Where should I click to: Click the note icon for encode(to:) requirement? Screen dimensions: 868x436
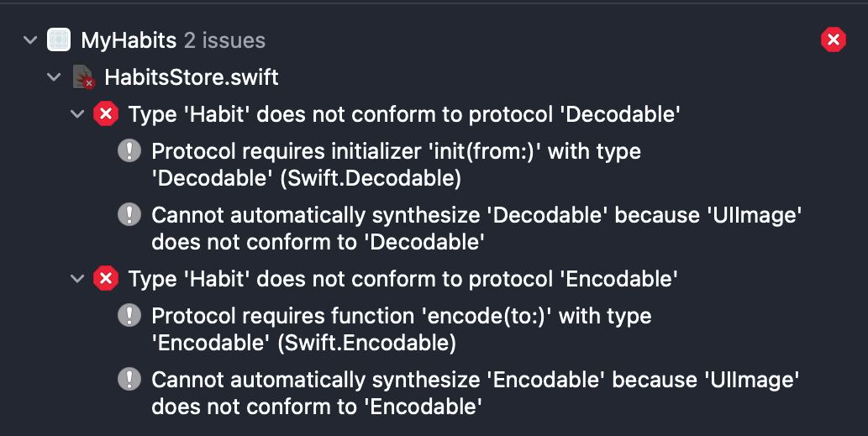click(129, 315)
